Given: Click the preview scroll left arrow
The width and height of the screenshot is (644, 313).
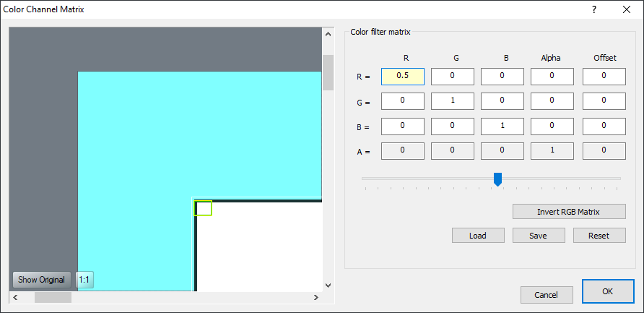Looking at the screenshot, I should pos(15,297).
